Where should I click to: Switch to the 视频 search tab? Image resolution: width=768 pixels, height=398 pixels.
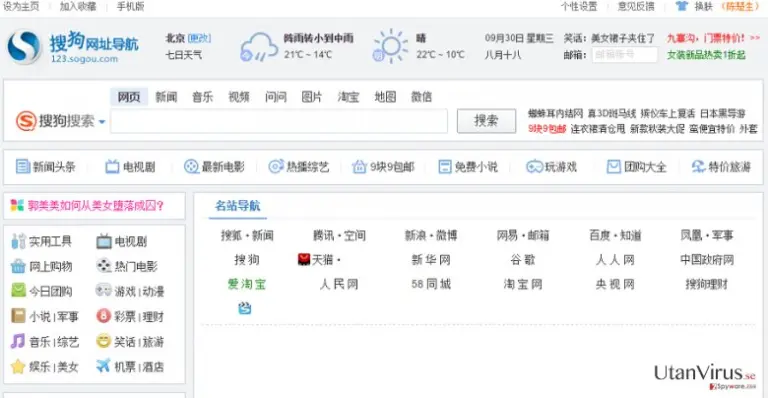(239, 97)
